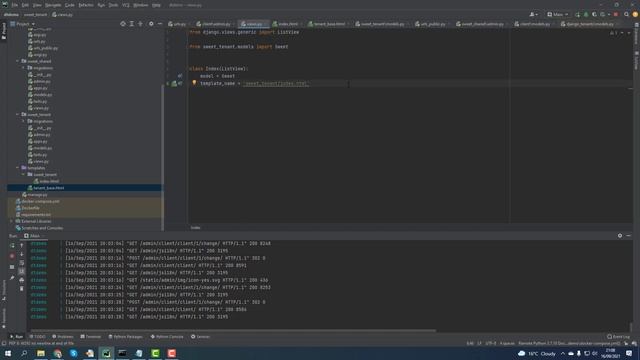The height and width of the screenshot is (360, 640).
Task: Open the Main run configuration dropdown
Action: click(558, 14)
